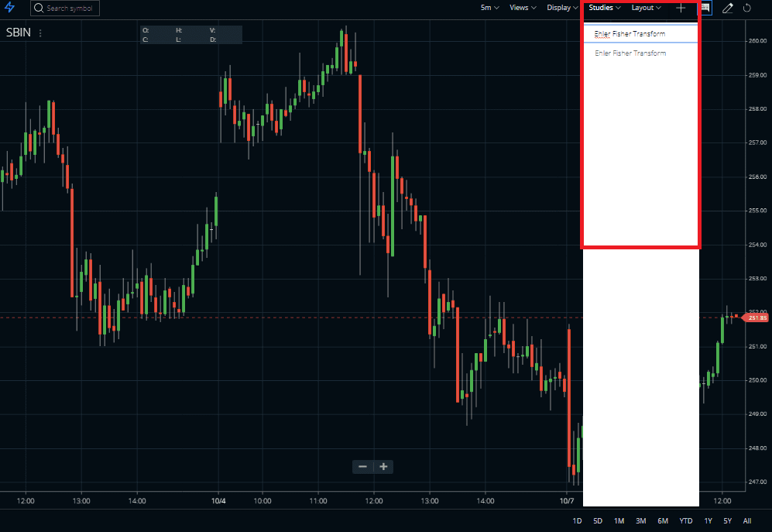Open the SBIN three-dot options menu

click(x=40, y=33)
